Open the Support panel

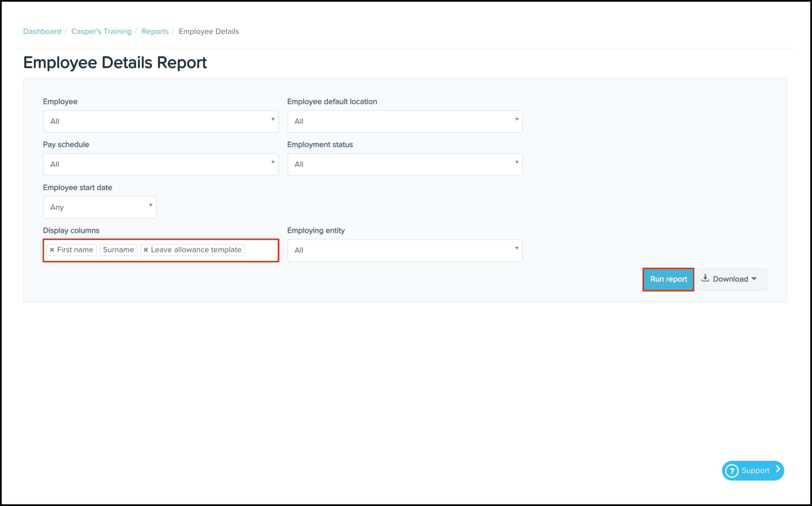pos(753,471)
